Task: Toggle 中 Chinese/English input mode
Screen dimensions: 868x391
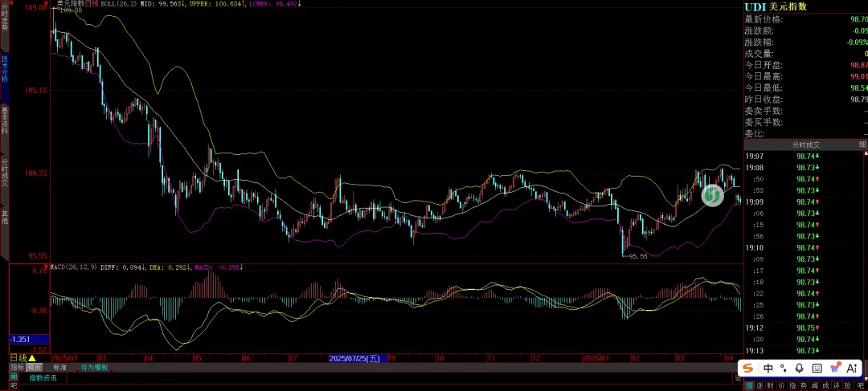Action: pyautogui.click(x=768, y=368)
